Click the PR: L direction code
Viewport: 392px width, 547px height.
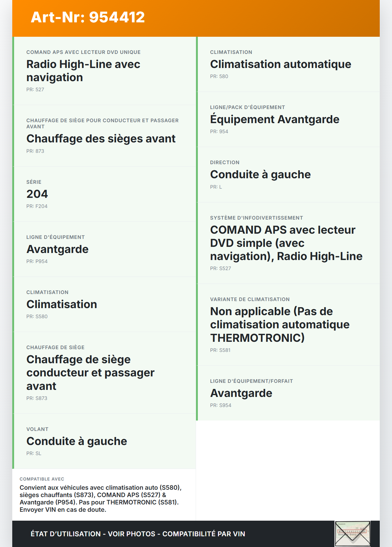(216, 187)
